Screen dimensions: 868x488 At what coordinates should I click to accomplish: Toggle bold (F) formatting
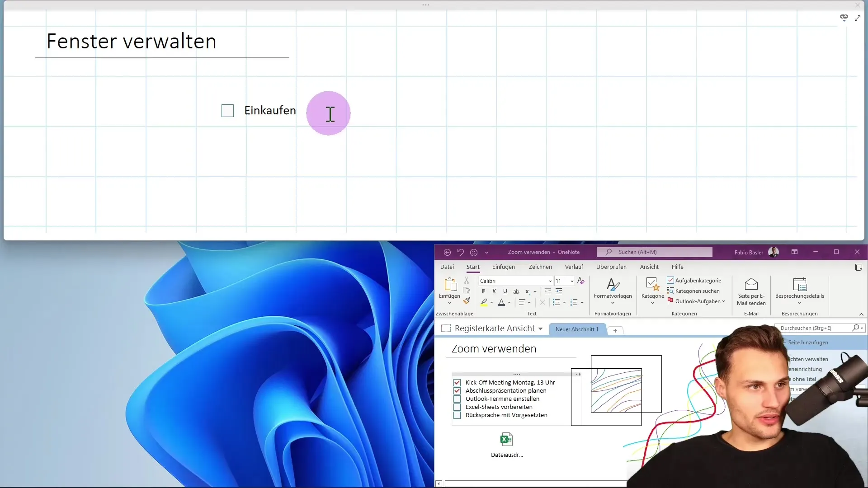coord(483,291)
